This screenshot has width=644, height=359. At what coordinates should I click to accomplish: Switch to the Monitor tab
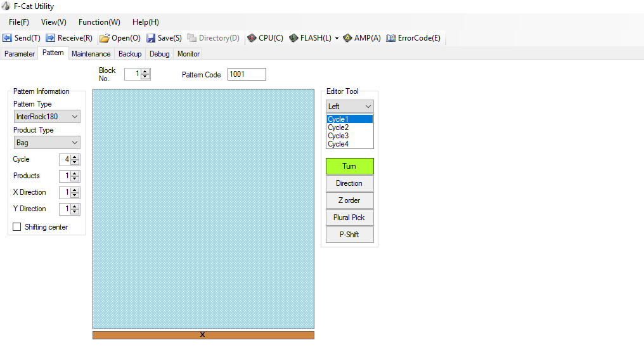(188, 54)
